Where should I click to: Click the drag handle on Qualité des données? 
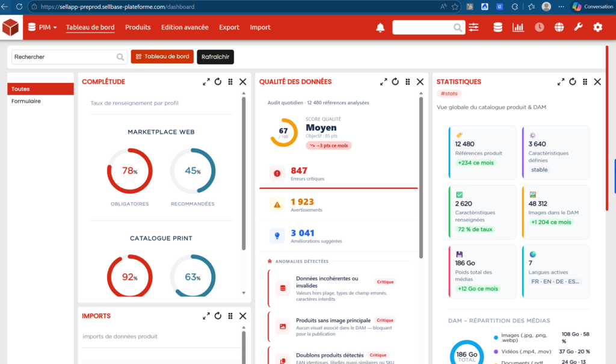click(408, 82)
